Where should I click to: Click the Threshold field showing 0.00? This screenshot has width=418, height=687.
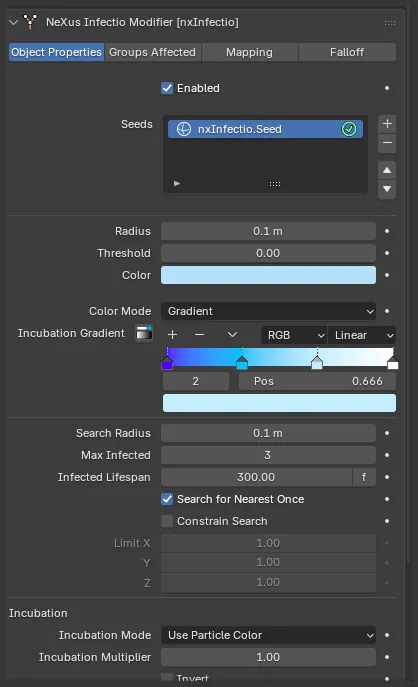(268, 253)
